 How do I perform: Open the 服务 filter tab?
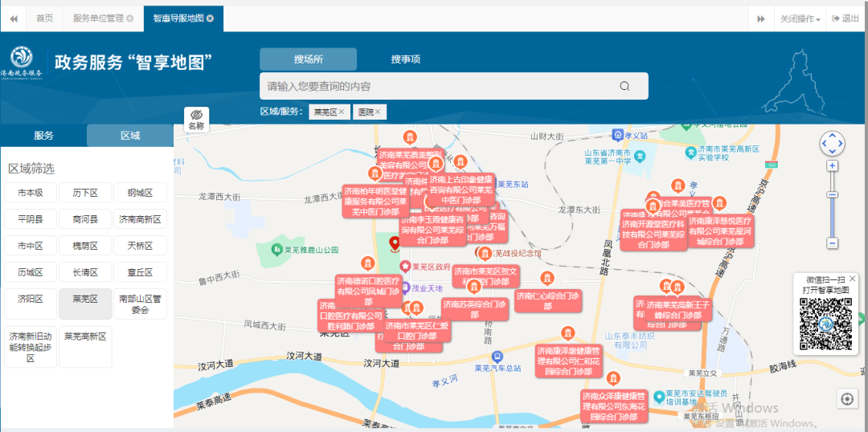click(x=43, y=136)
